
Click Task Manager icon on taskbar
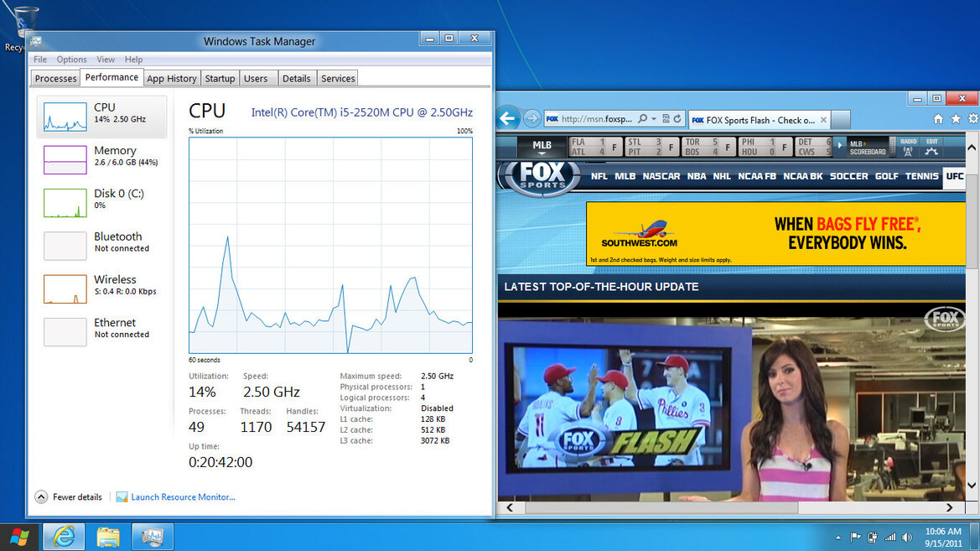[x=153, y=538]
